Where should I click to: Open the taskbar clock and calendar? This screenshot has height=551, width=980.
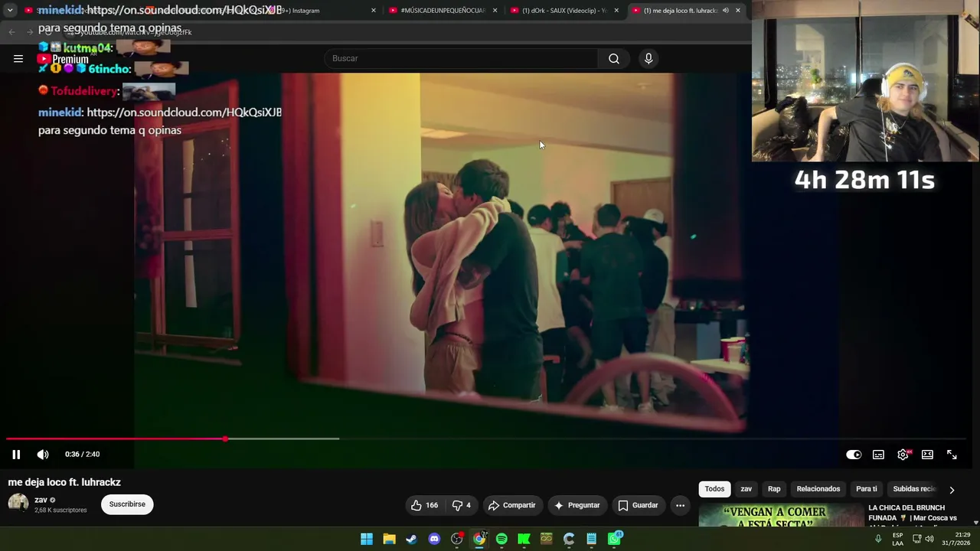[x=955, y=540]
